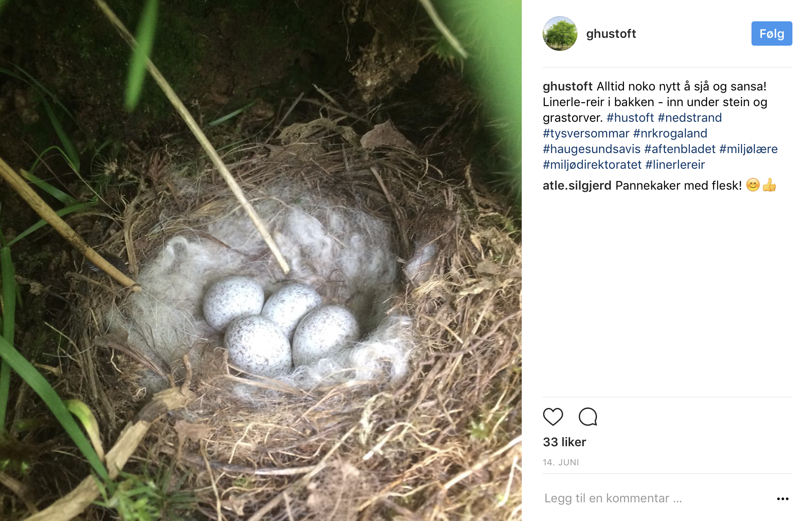The image size is (812, 521).
Task: Open the #nrkrogaland hashtag
Action: [670, 133]
